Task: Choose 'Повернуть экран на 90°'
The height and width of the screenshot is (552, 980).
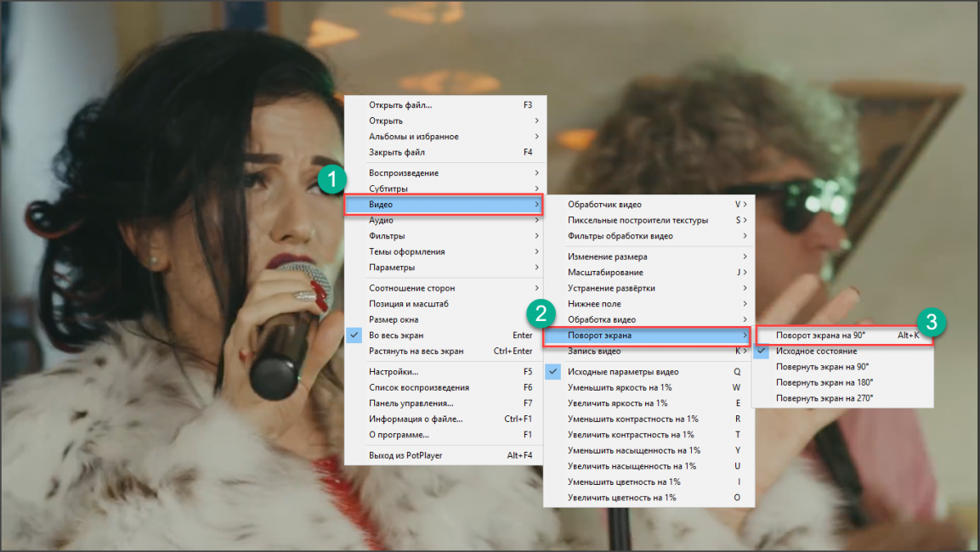Action: (843, 367)
